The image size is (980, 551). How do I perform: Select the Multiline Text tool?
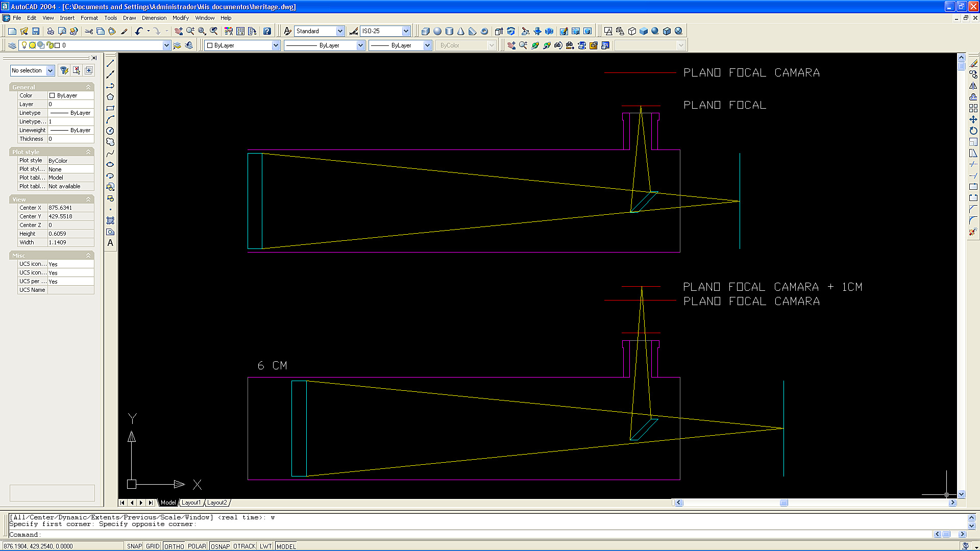coord(110,243)
